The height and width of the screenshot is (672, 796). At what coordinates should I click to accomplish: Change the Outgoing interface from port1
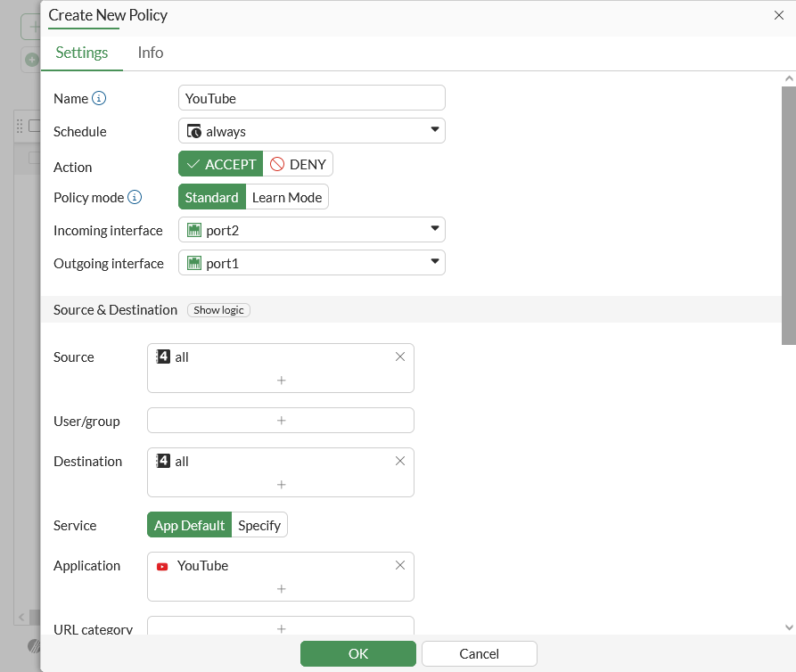tap(312, 262)
